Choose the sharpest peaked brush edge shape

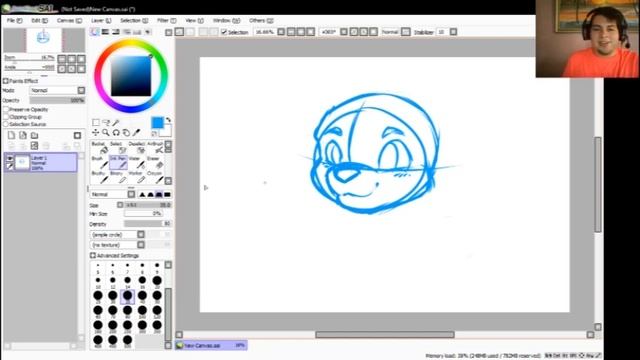142,195
